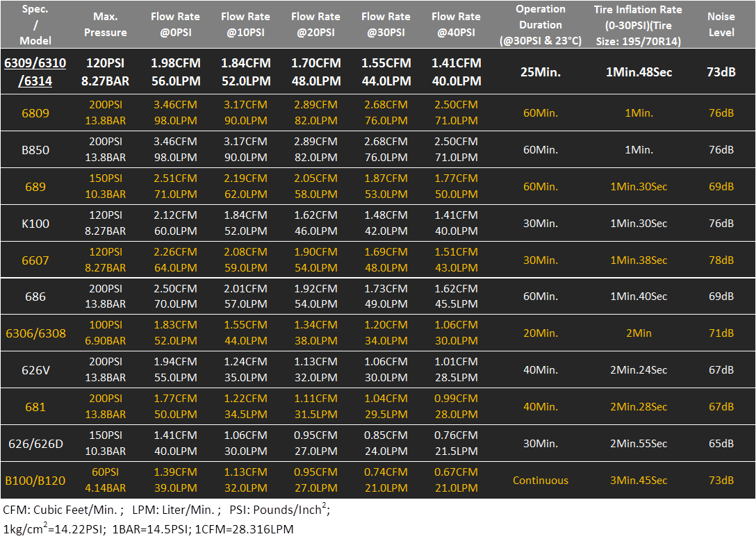Select model 6809 in the first column
The width and height of the screenshot is (756, 541).
(x=35, y=113)
